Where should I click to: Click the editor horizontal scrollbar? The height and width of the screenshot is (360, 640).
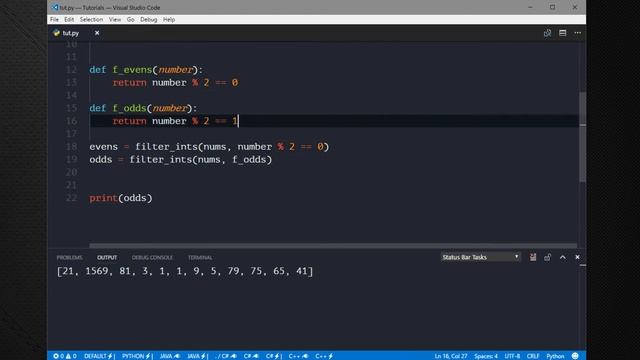(333, 246)
